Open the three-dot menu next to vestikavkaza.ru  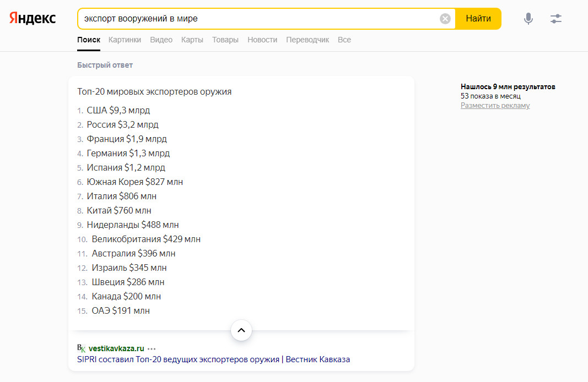point(152,348)
